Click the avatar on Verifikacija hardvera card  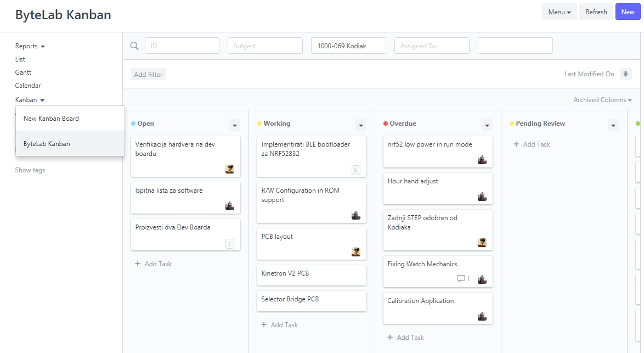230,169
